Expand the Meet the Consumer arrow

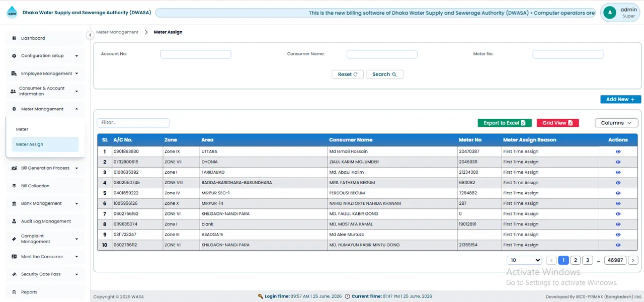click(76, 257)
